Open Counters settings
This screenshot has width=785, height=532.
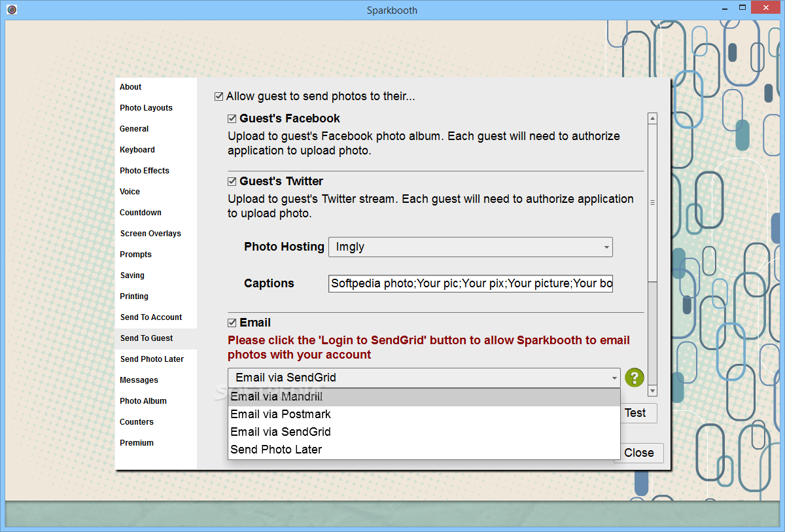pyautogui.click(x=156, y=422)
